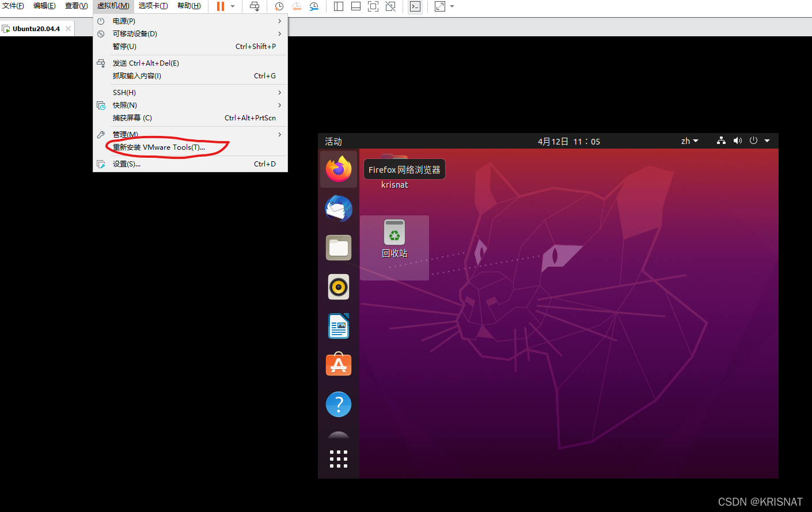Open the SSH(H) submenu
The height and width of the screenshot is (512, 812).
[190, 92]
